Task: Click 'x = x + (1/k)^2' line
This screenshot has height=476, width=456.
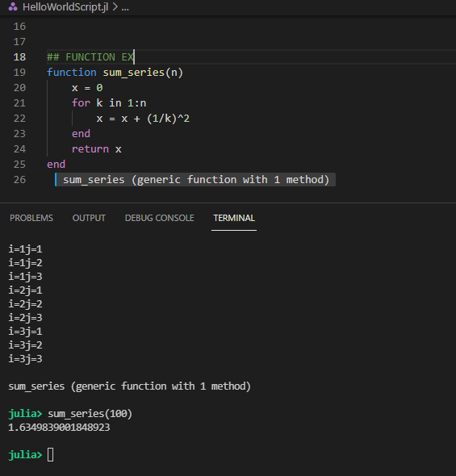Action: point(143,119)
